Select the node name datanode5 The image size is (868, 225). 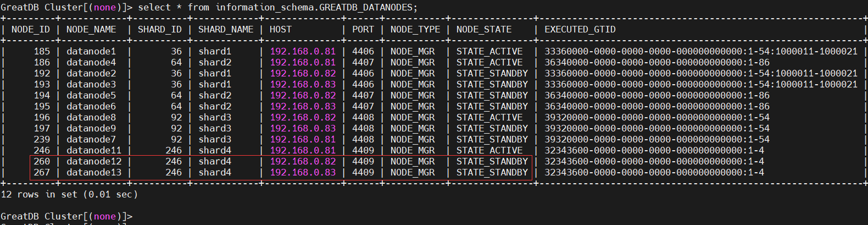91,96
